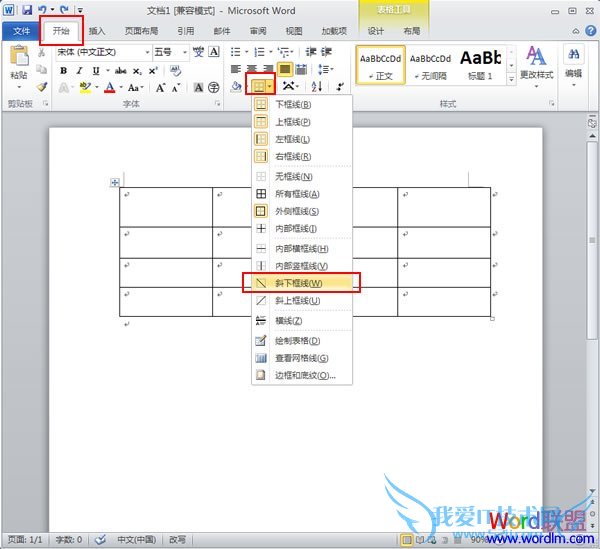The height and width of the screenshot is (549, 600).
Task: Click the top-left table cell
Action: click(166, 207)
